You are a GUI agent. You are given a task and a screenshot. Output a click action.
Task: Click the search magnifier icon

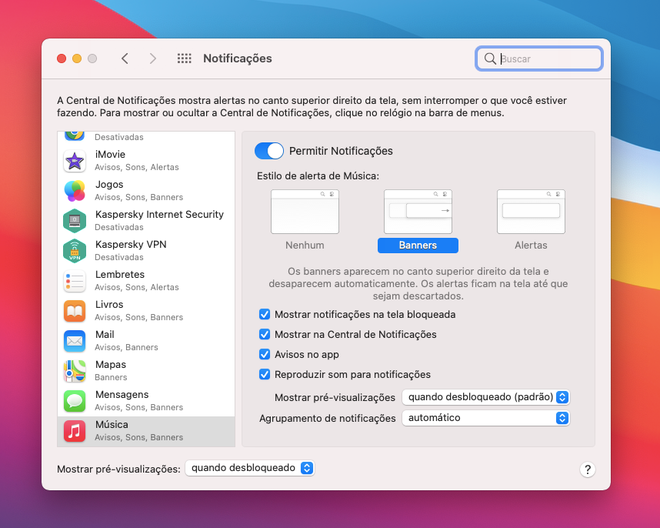coord(490,59)
